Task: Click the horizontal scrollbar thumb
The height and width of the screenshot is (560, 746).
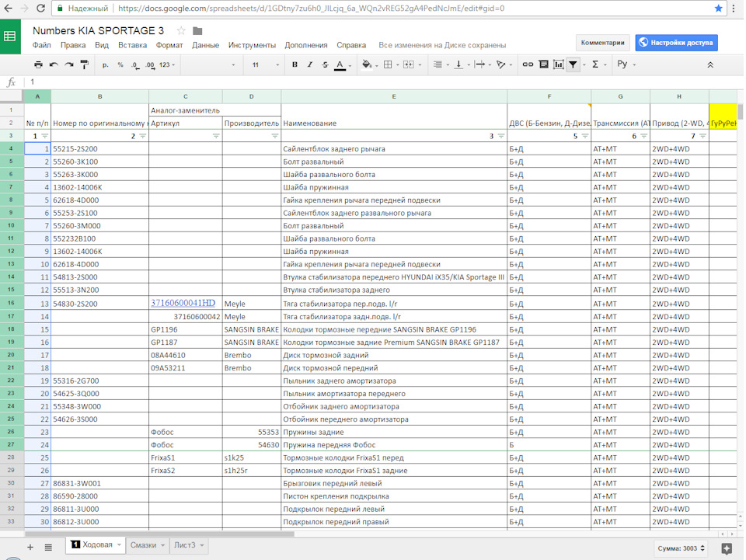Action: point(159,534)
